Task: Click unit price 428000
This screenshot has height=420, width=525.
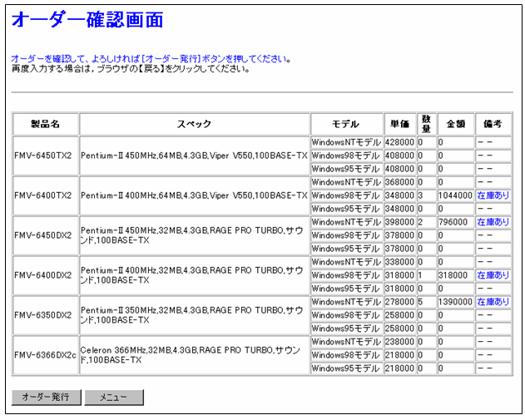Action: 399,142
